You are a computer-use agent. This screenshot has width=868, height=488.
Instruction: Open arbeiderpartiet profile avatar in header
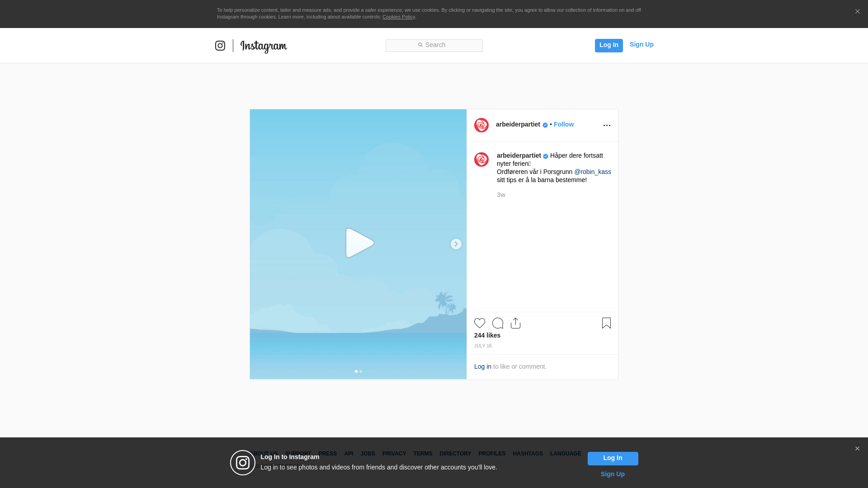[481, 125]
